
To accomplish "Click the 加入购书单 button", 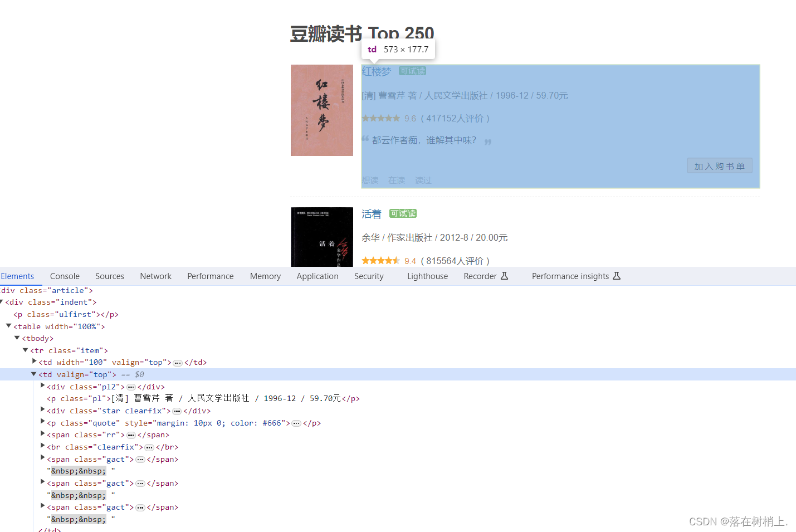I will click(x=719, y=165).
